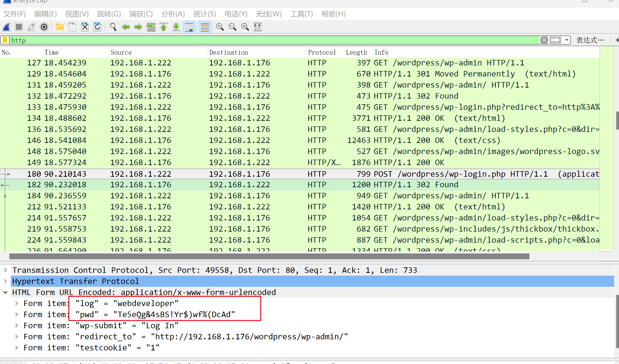Open the 统计(S) menu

[x=205, y=14]
